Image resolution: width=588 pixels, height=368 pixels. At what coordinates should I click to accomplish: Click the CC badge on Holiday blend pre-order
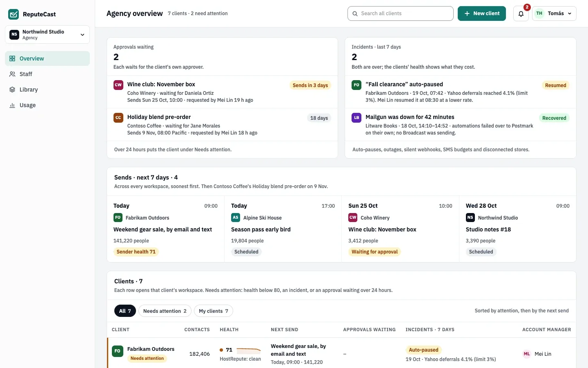tap(118, 118)
